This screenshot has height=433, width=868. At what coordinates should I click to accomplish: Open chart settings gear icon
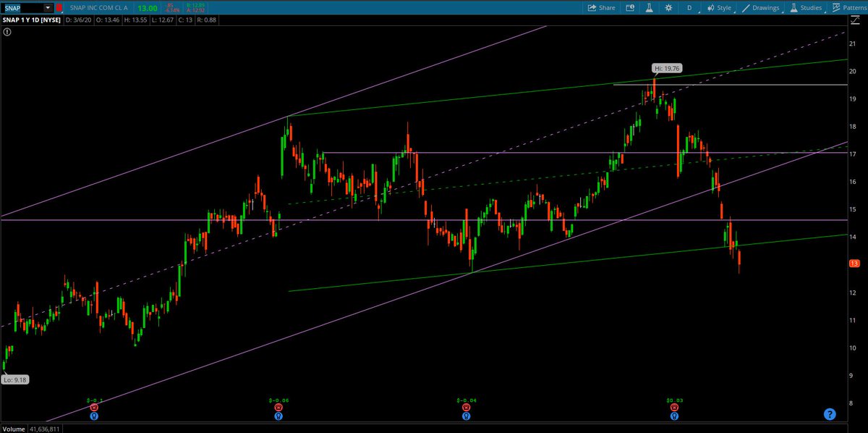(668, 7)
